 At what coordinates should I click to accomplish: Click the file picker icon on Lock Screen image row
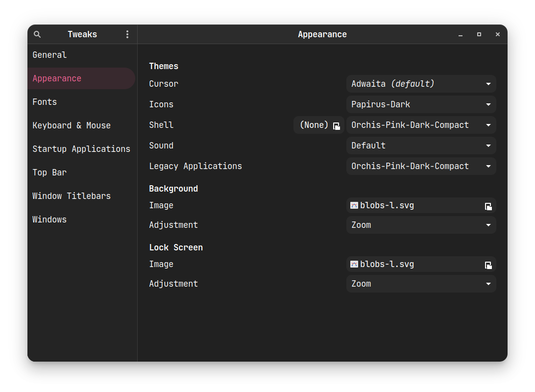pyautogui.click(x=488, y=265)
